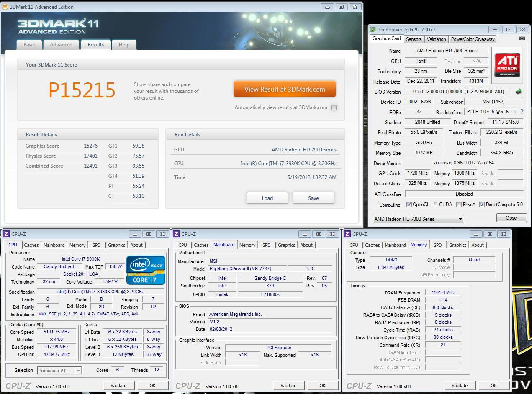This screenshot has height=394, width=532.
Task: Click the 3DMark 11 title bar icon
Action: [5, 7]
